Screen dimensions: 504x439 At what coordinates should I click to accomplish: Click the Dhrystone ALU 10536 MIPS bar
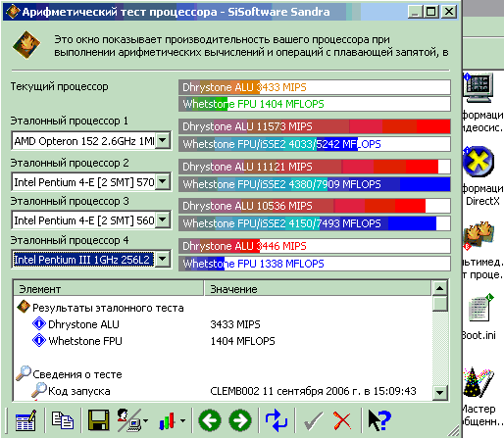pyautogui.click(x=315, y=206)
